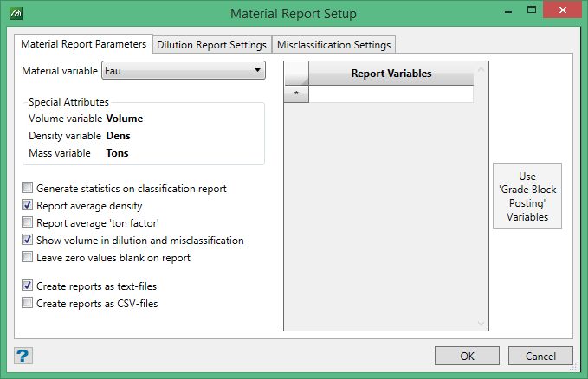Viewport: 588px width, 379px height.
Task: Enable Generate statistics on classification report
Action: pyautogui.click(x=29, y=188)
